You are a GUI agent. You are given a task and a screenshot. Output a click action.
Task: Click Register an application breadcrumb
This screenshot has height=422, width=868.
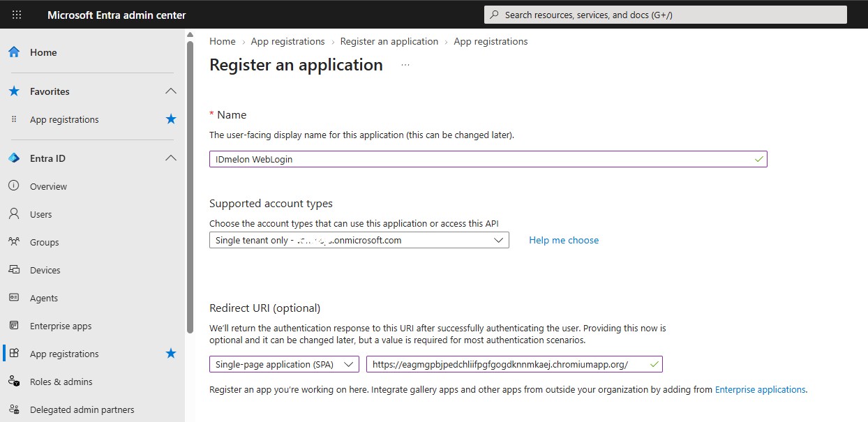[x=389, y=41]
